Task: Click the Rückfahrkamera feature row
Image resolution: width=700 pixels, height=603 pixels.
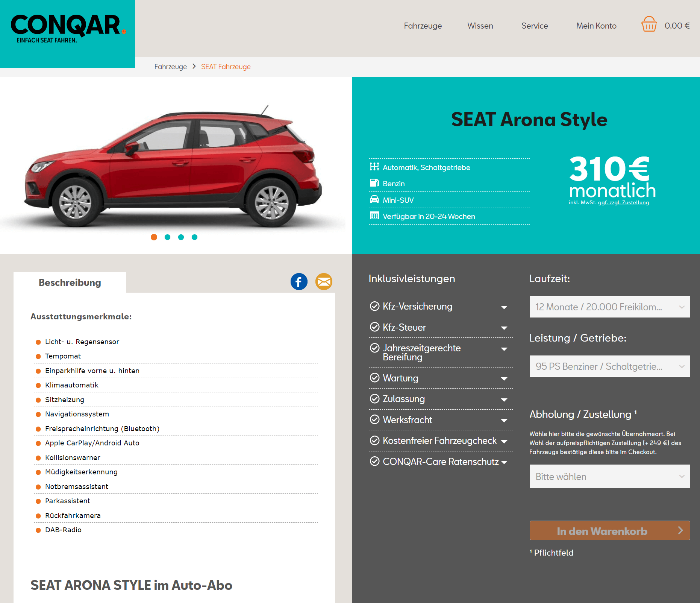Action: coord(176,515)
